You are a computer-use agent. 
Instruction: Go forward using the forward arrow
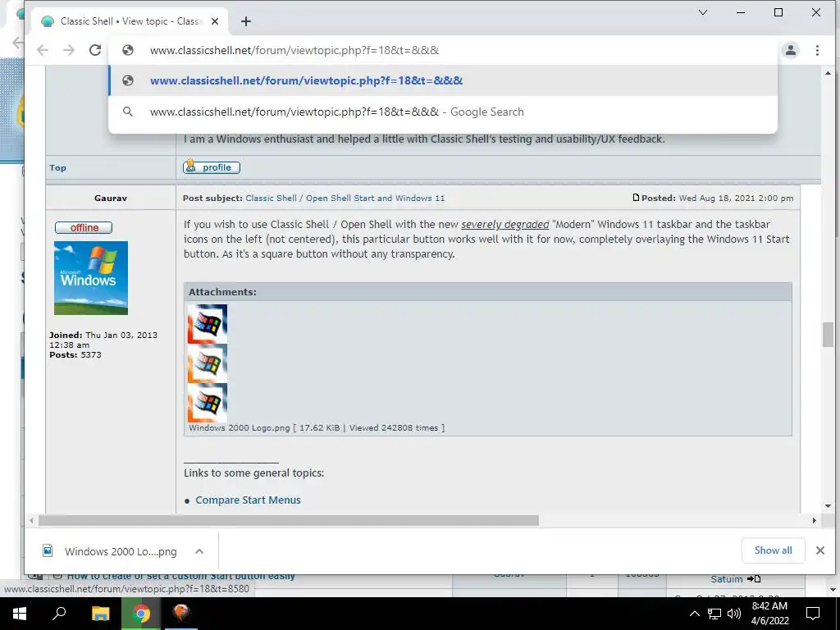pyautogui.click(x=69, y=50)
